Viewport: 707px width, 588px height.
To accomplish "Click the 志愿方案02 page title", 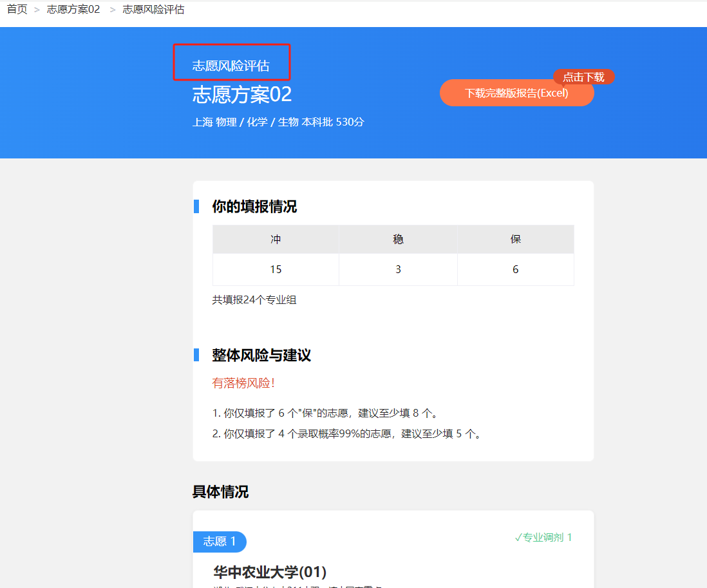I will click(242, 95).
